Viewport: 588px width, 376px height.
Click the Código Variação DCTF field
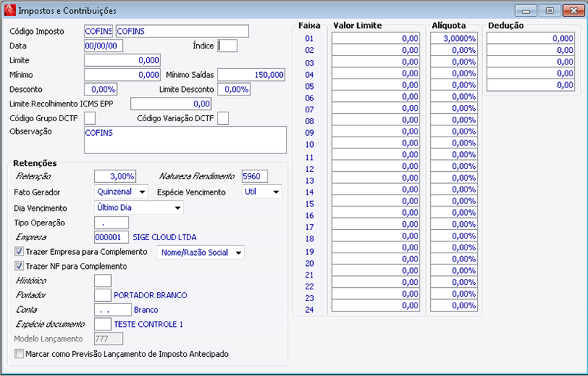(x=223, y=118)
